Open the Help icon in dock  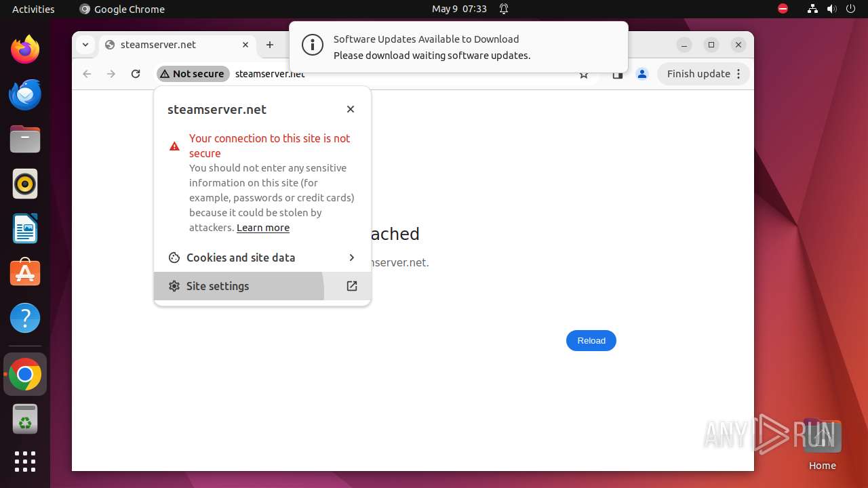point(25,318)
